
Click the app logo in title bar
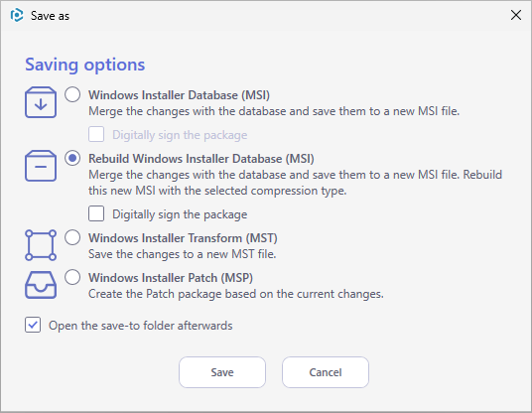pos(17,15)
